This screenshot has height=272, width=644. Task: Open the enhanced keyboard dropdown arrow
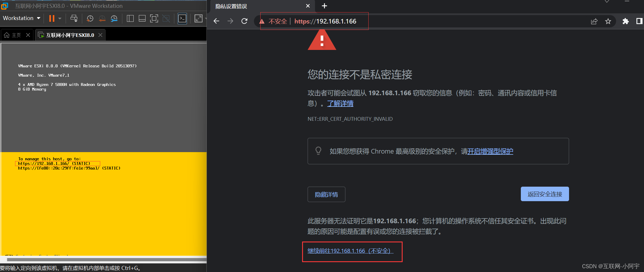pyautogui.click(x=205, y=18)
